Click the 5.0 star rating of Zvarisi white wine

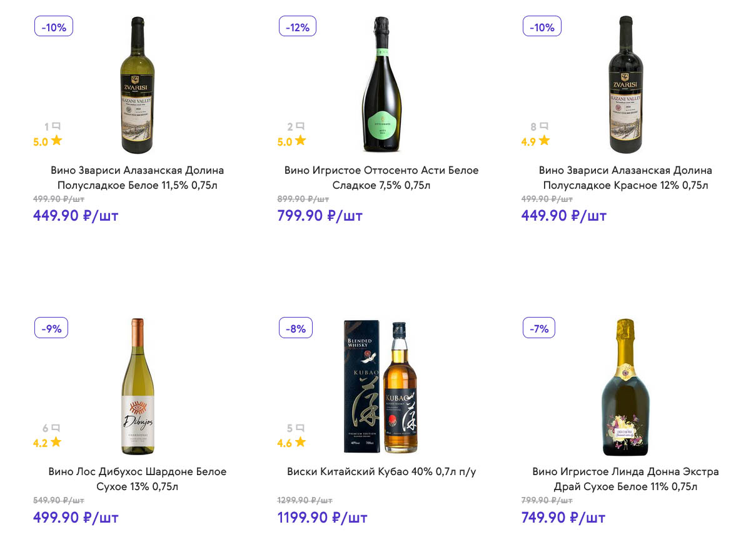(48, 141)
